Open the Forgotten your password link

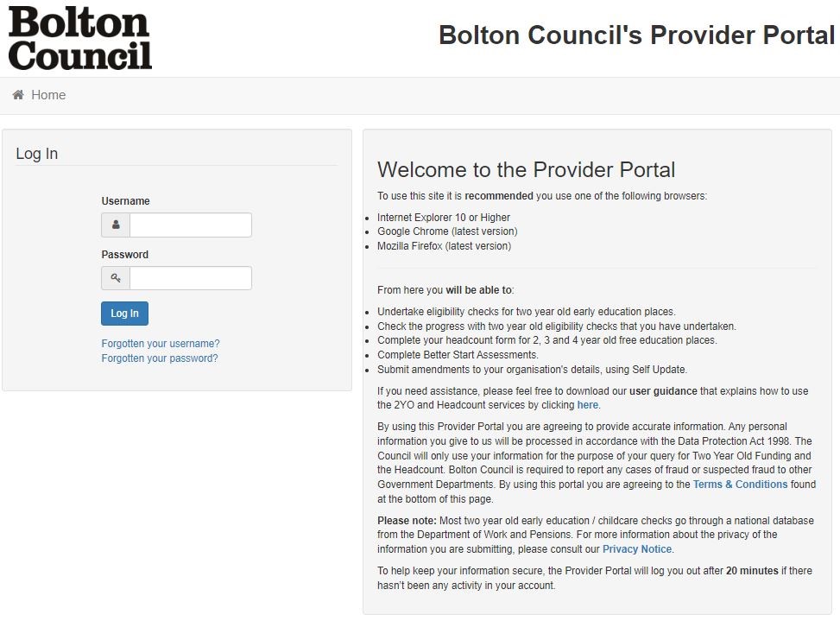pos(160,358)
